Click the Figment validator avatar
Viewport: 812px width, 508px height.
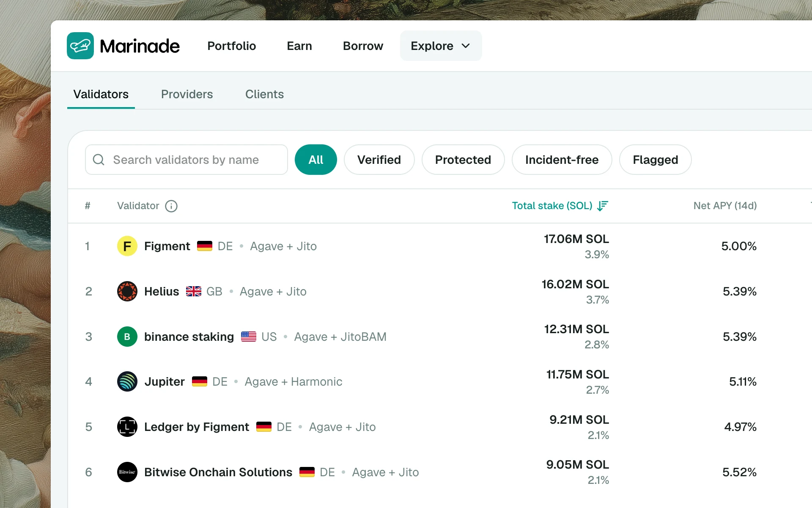coord(127,246)
